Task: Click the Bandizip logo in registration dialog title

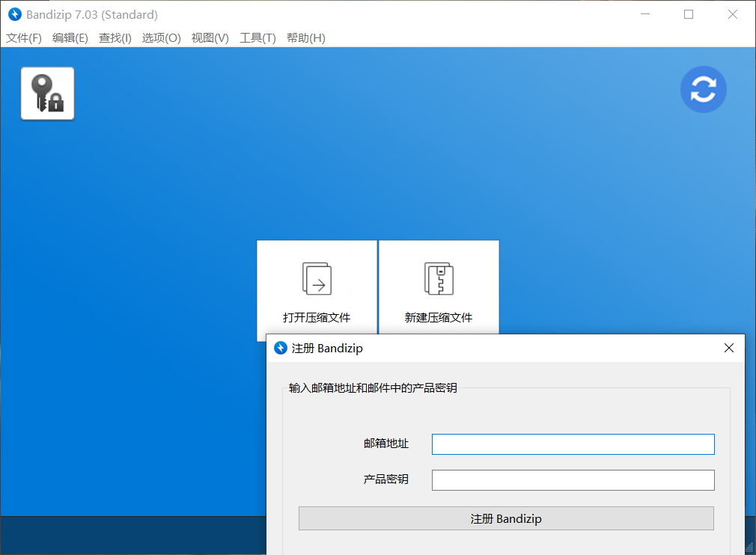Action: click(281, 348)
